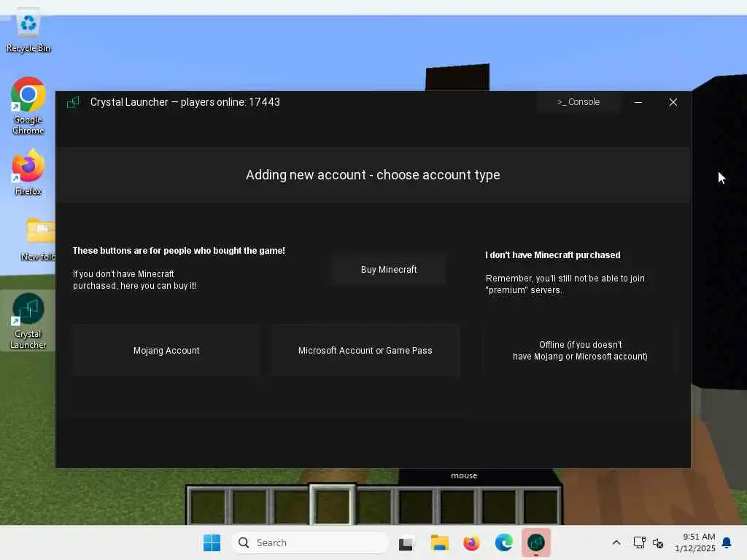Screen dimensions: 747x560
Task: Click 'I don't have Minecraft purchased' text
Action: point(553,255)
